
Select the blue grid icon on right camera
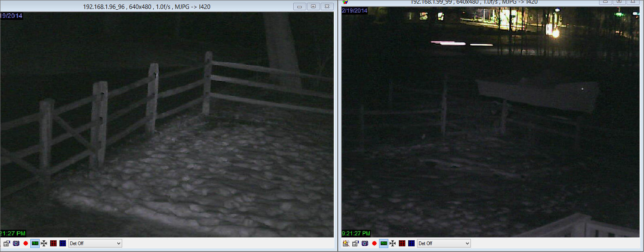pyautogui.click(x=411, y=243)
